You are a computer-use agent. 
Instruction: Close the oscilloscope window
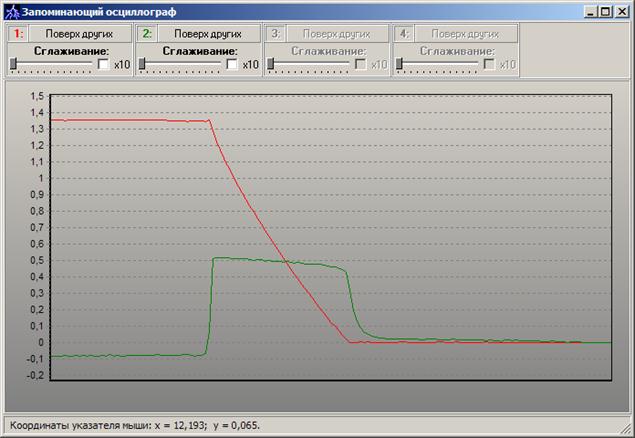pos(622,12)
